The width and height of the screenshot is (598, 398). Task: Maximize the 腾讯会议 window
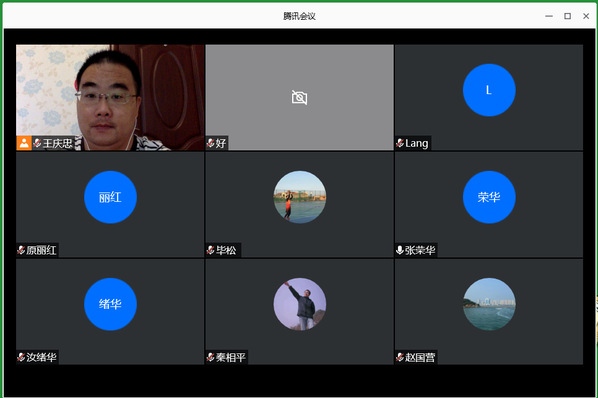[x=567, y=16]
